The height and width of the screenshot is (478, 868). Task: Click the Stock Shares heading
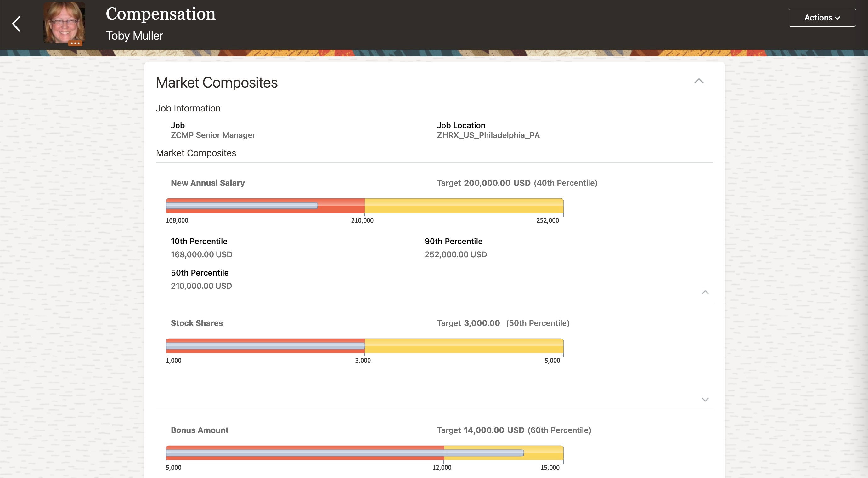[196, 323]
